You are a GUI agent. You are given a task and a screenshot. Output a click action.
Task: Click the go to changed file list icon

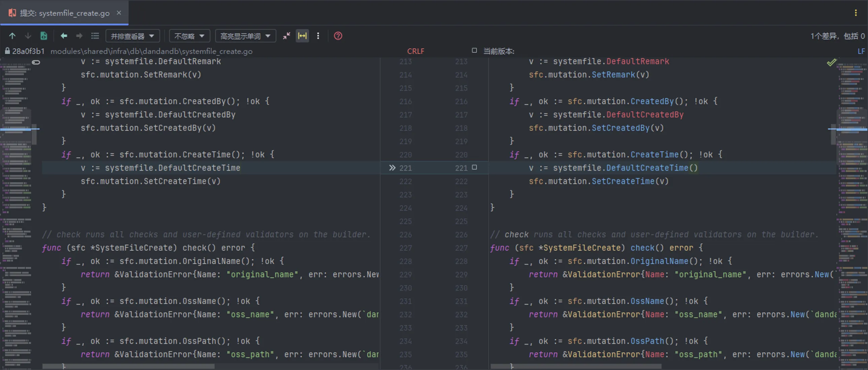pos(95,36)
